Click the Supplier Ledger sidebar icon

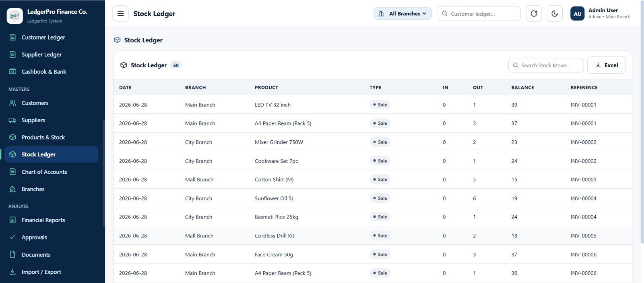coord(13,54)
